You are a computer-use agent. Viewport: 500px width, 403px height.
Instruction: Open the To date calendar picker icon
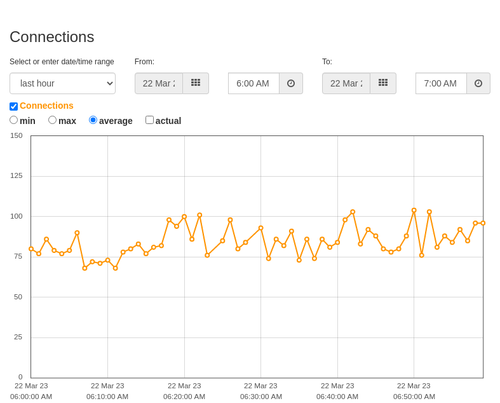383,83
